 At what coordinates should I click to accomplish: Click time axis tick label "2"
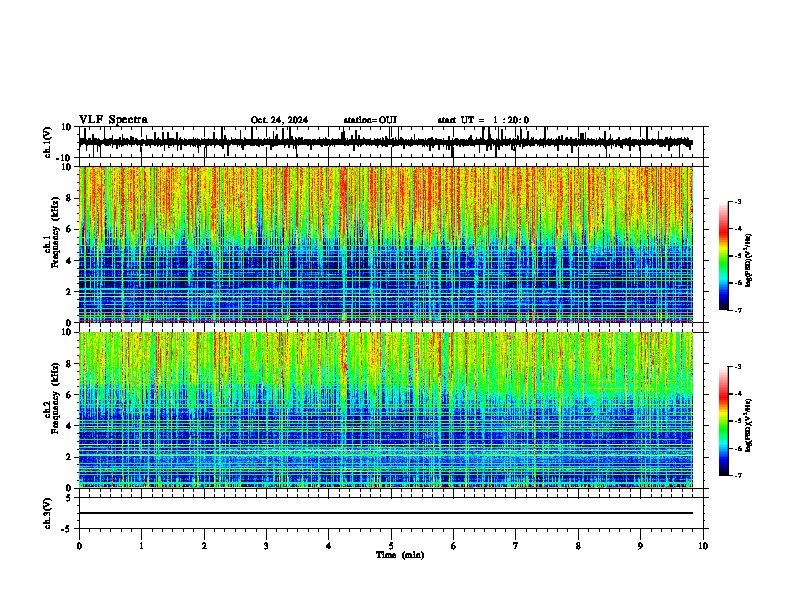(204, 546)
